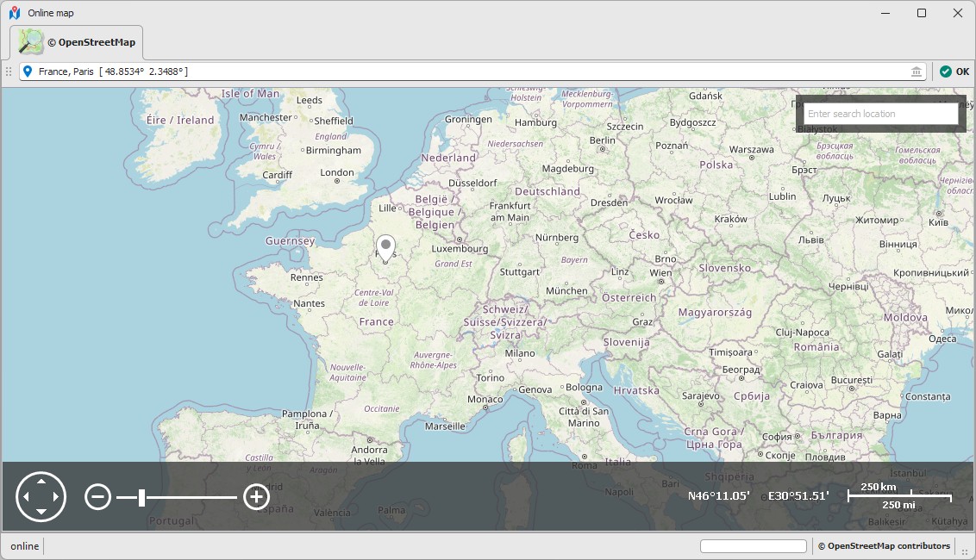976x560 pixels.
Task: Pan the map right with the right arrow
Action: point(56,496)
